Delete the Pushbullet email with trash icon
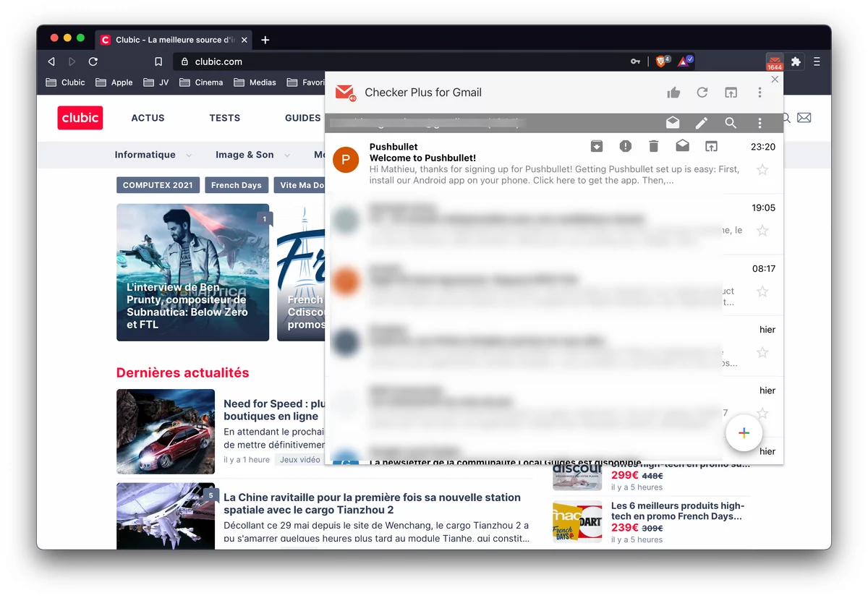Screen dimensions: 868x598 [x=654, y=147]
